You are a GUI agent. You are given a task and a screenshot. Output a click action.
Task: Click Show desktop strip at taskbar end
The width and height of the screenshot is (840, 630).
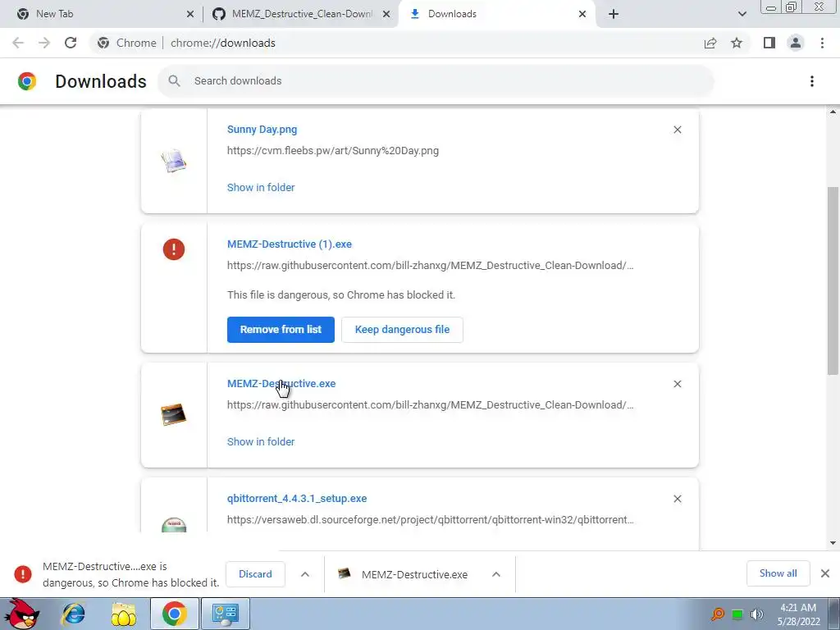tap(833, 614)
